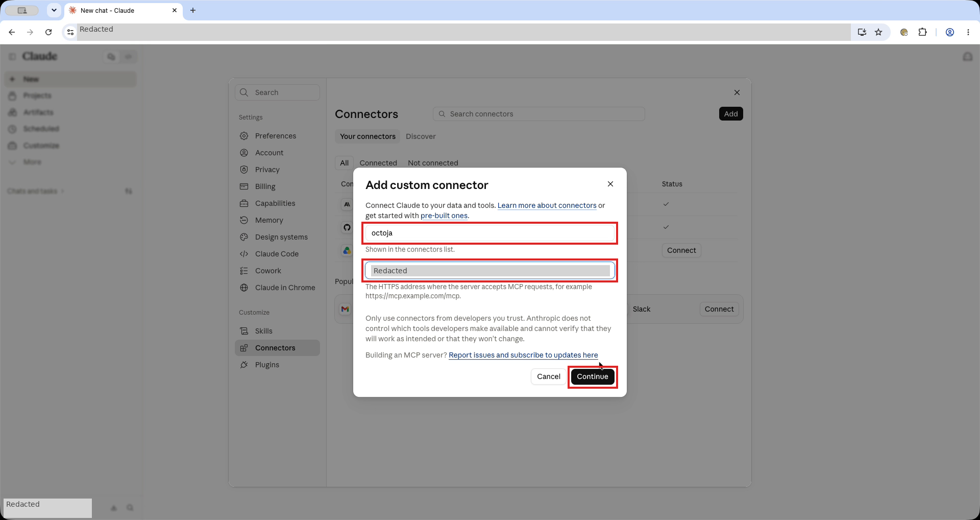This screenshot has height=520, width=980.
Task: Start a New chat in Claude sidebar
Action: tap(70, 79)
